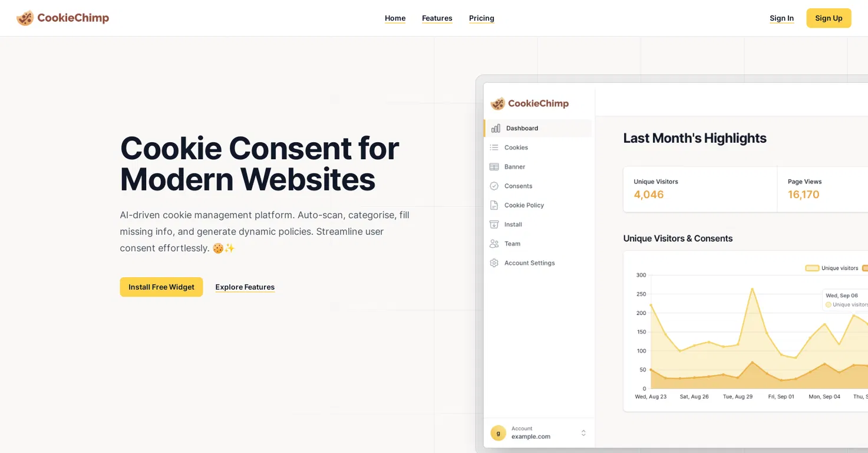Image resolution: width=868 pixels, height=453 pixels.
Task: Open the Features nav item
Action: coord(437,18)
